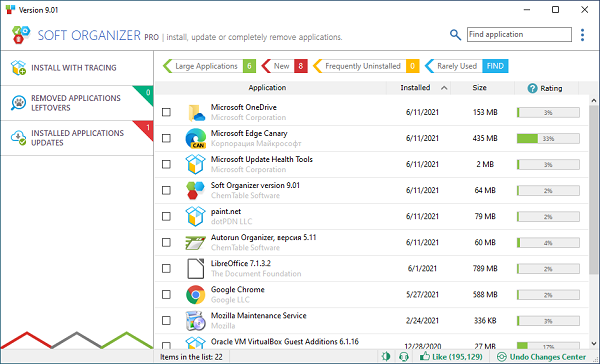Viewport: 600px width, 364px height.
Task: Click the Autorun Organizer icon
Action: (196, 243)
